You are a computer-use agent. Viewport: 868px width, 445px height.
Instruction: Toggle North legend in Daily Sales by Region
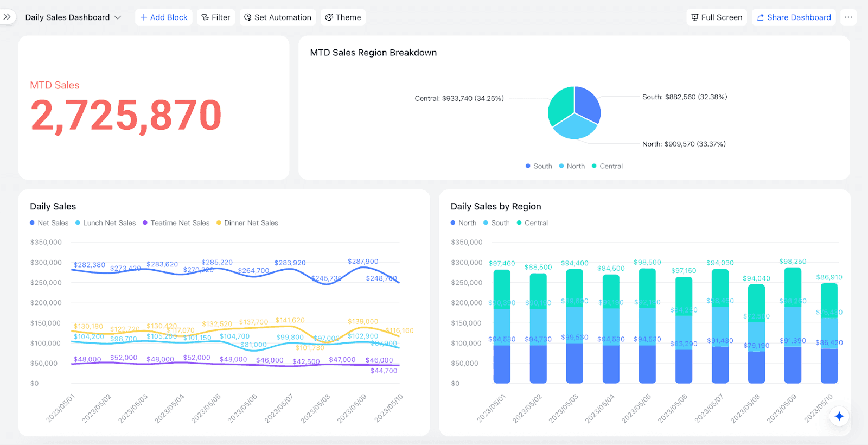coord(464,223)
